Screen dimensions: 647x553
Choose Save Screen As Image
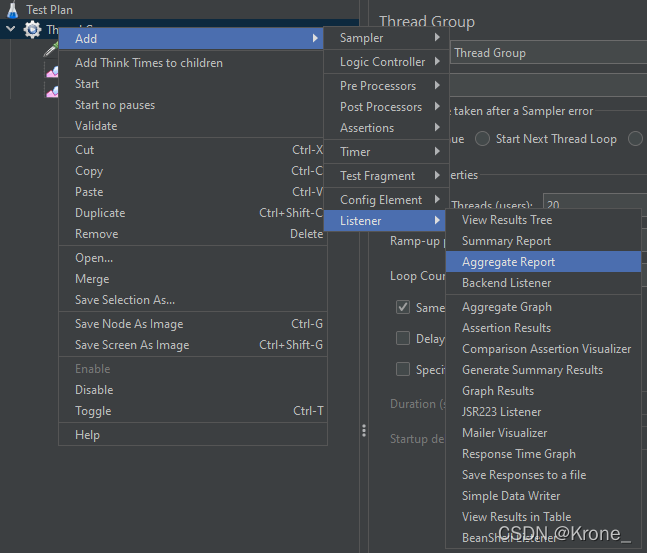[193, 345]
